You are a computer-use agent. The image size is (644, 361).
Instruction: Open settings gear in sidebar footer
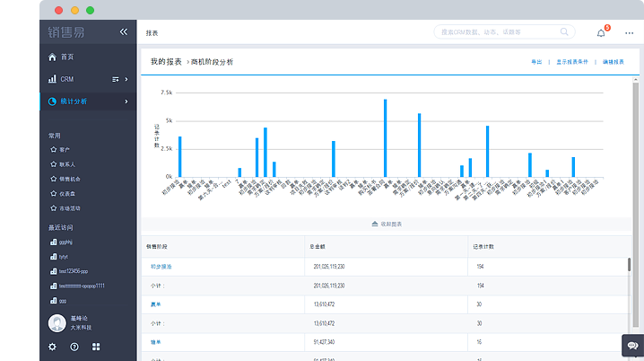[x=52, y=347]
